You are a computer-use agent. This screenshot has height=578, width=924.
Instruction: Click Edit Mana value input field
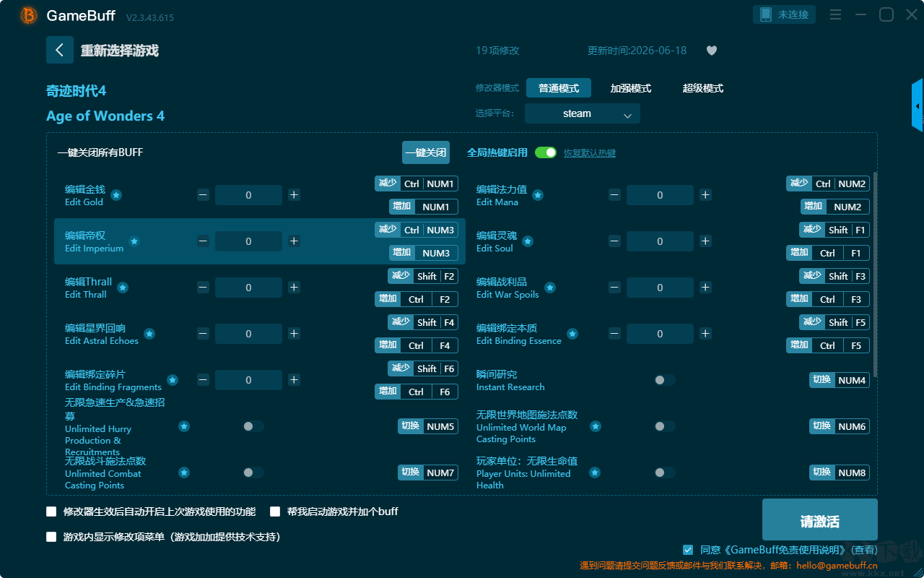[x=660, y=195]
